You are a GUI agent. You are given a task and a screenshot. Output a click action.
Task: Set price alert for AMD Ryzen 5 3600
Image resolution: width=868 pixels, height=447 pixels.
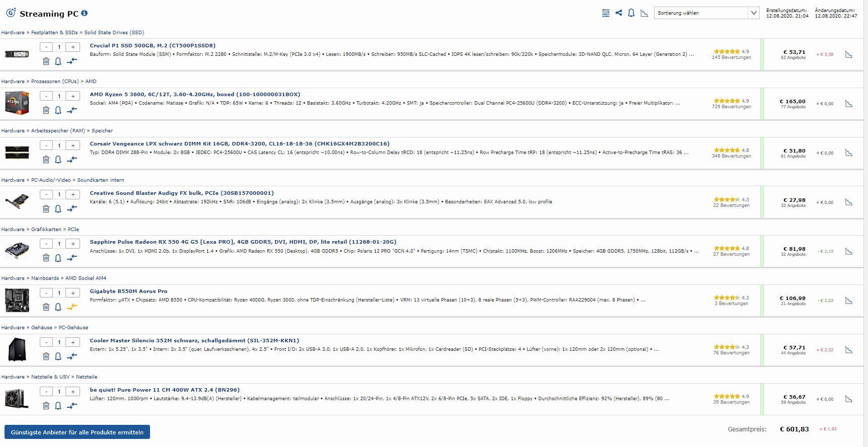[x=58, y=110]
